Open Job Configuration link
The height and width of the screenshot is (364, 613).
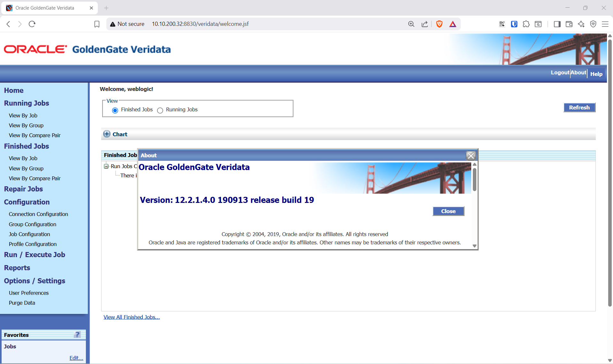click(29, 234)
